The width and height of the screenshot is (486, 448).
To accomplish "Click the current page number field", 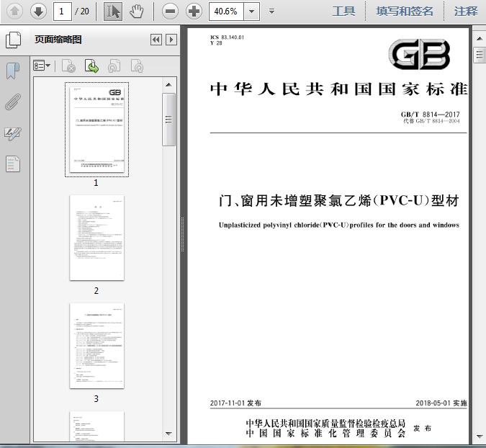I will tap(63, 12).
